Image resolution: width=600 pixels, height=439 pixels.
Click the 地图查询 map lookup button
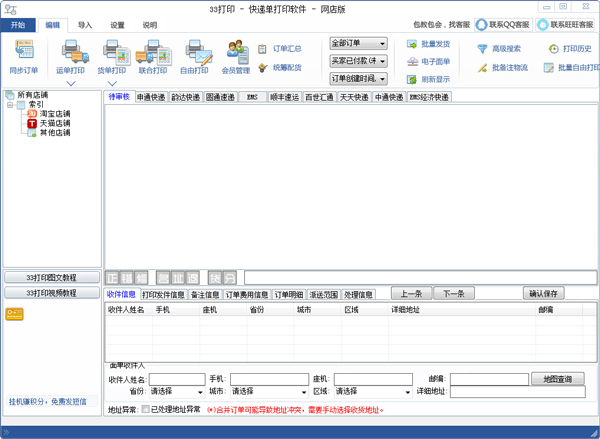pyautogui.click(x=558, y=379)
